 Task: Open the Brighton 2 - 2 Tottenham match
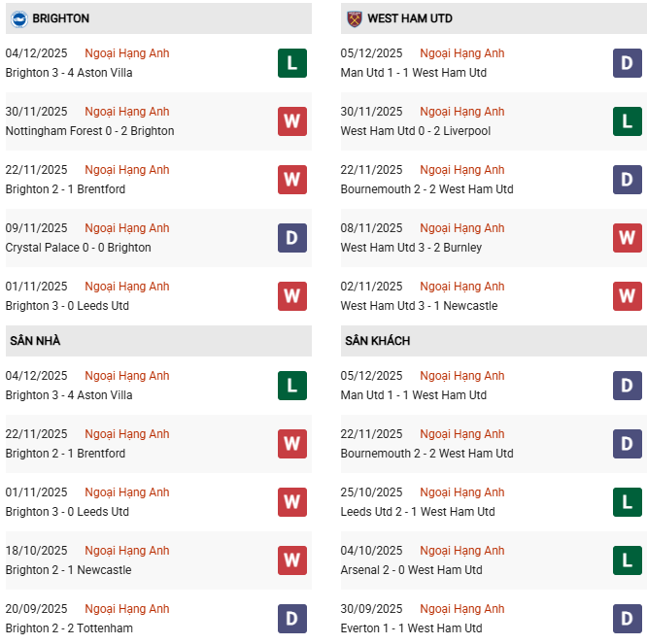(69, 628)
